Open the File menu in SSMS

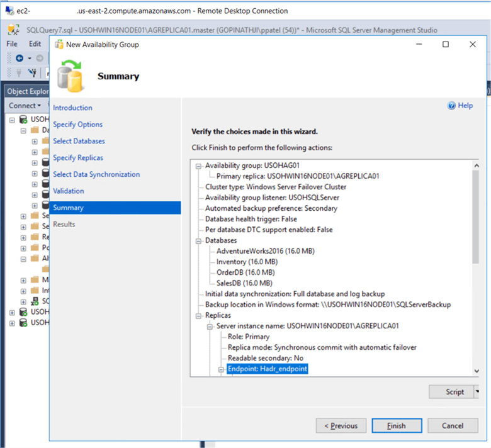point(12,44)
